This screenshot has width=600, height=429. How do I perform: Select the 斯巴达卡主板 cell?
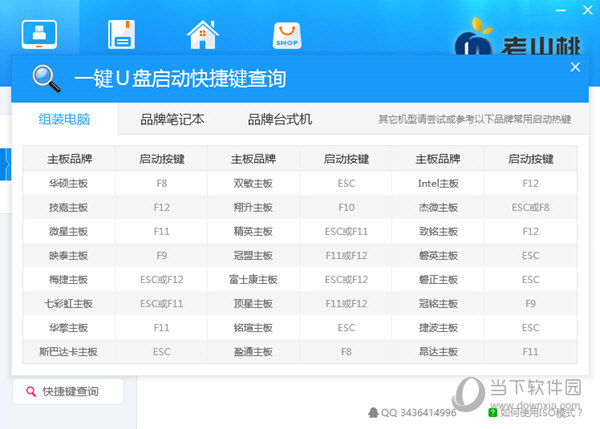pos(68,352)
